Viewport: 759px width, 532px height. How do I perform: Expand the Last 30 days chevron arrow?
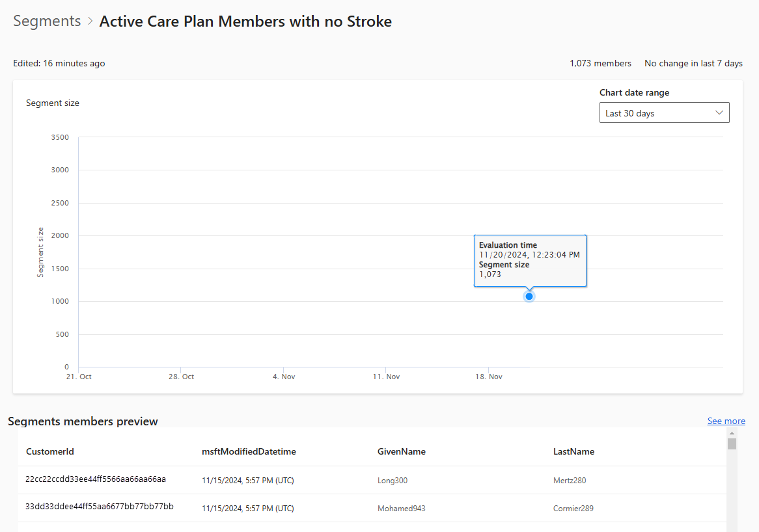(720, 113)
